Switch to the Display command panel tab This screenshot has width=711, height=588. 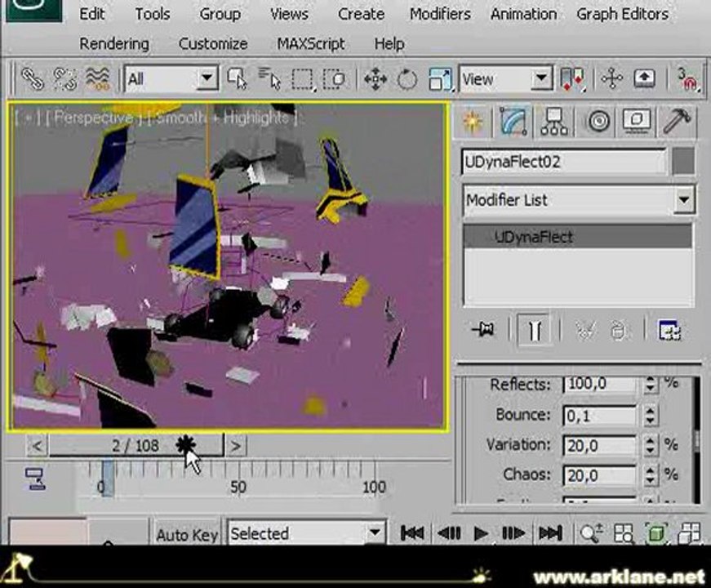637,122
